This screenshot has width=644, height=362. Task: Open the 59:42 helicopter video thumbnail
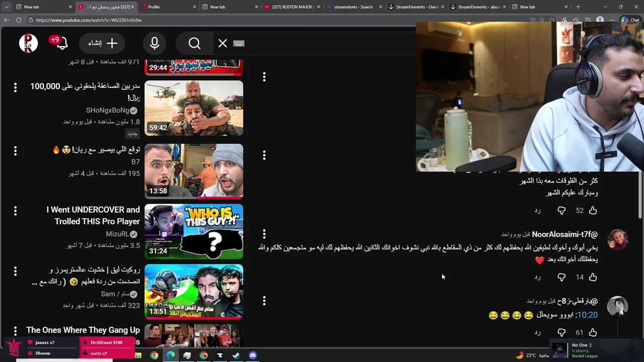click(194, 108)
